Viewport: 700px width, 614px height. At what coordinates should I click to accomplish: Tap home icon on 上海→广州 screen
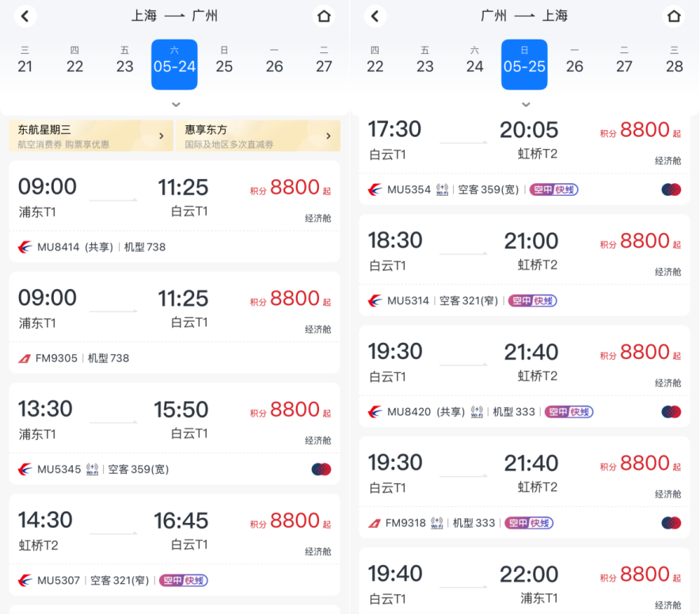[324, 17]
